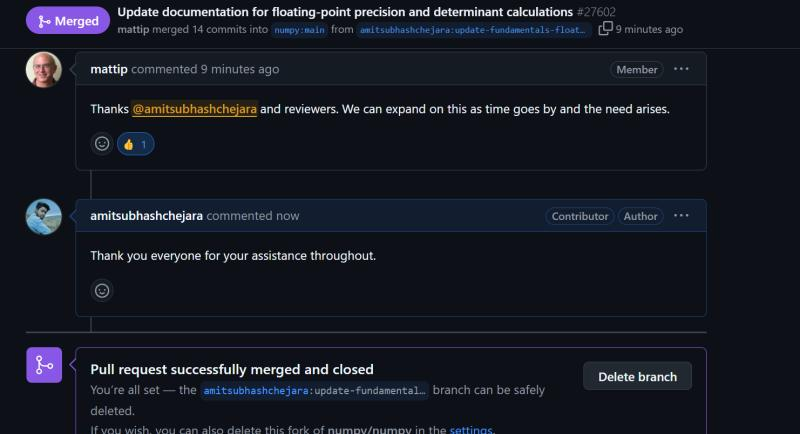Open mattip username in first comment header
Image resolution: width=800 pixels, height=434 pixels.
pyautogui.click(x=109, y=69)
